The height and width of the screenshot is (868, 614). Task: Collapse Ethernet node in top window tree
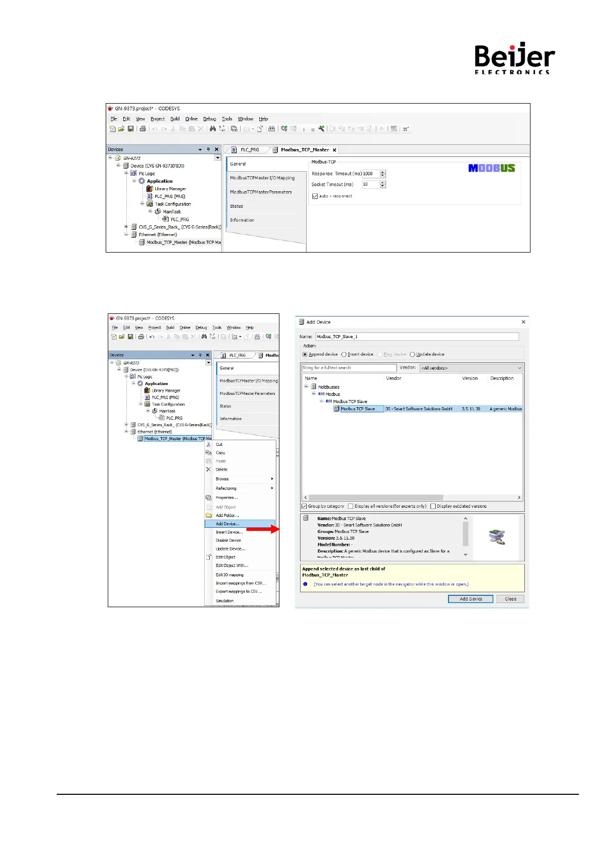126,235
